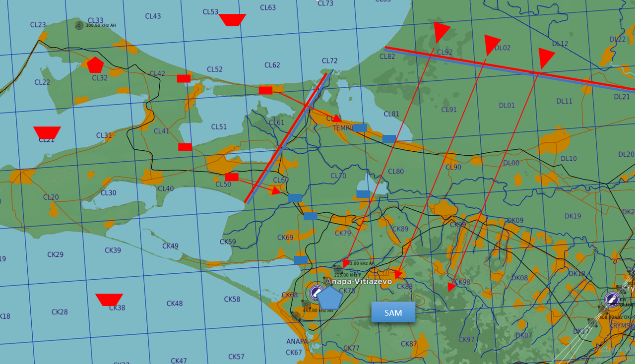Click the blue rectangle unit right of CL60
The image size is (635, 364).
tap(295, 198)
